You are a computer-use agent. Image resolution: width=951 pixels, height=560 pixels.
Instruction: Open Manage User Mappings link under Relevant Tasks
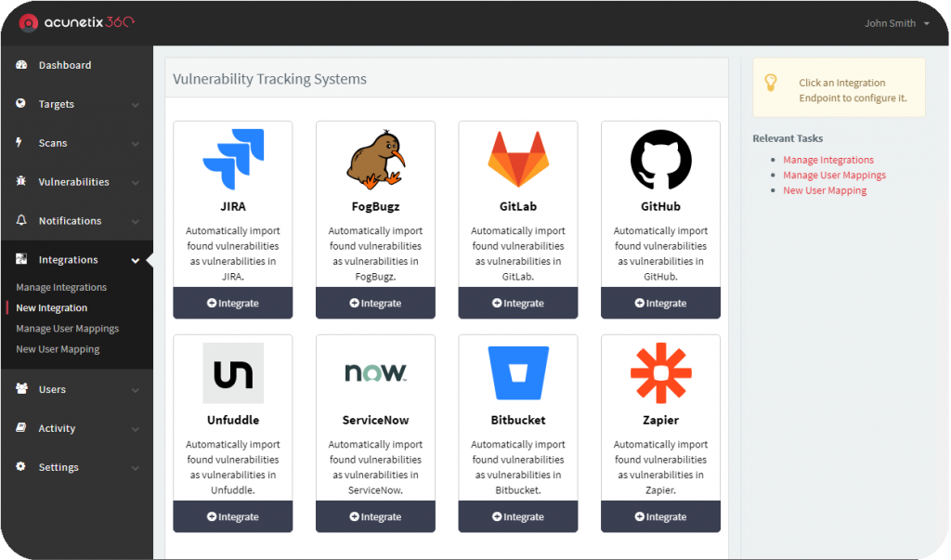[834, 175]
